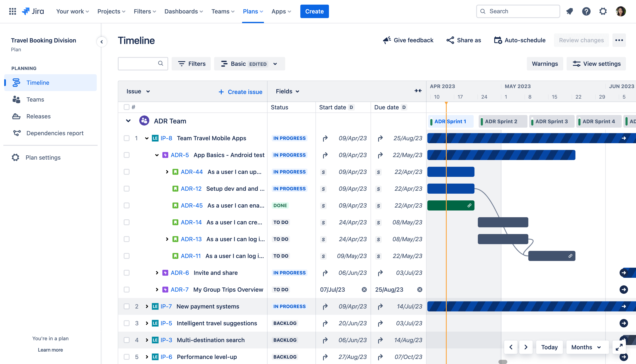The width and height of the screenshot is (636, 364).
Task: Click the Warnings icon button
Action: [545, 64]
